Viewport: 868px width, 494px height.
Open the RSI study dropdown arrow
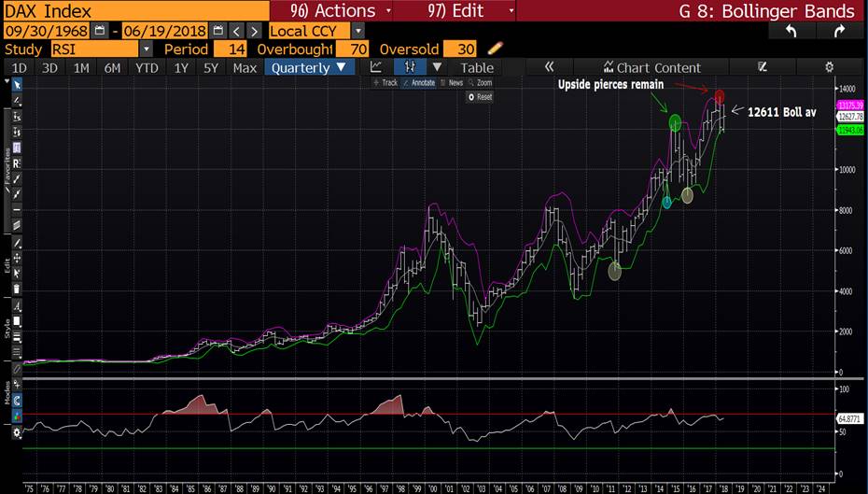[147, 49]
